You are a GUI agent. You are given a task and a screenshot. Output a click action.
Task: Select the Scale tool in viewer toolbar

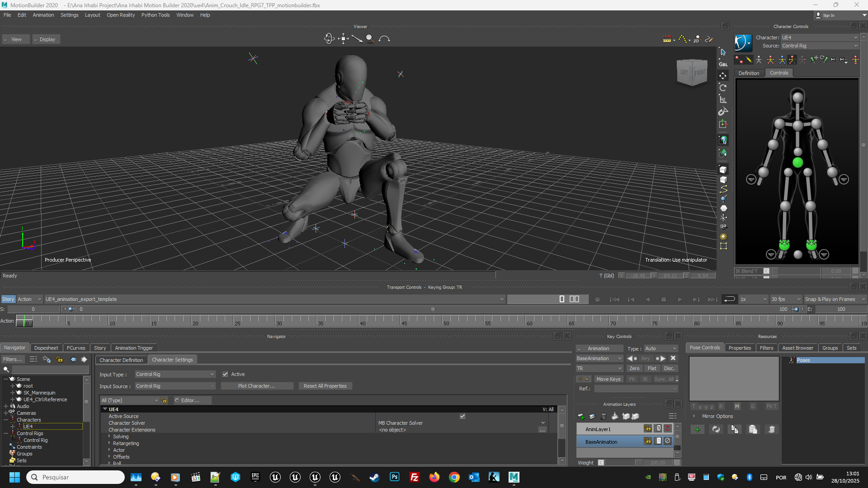[x=723, y=100]
